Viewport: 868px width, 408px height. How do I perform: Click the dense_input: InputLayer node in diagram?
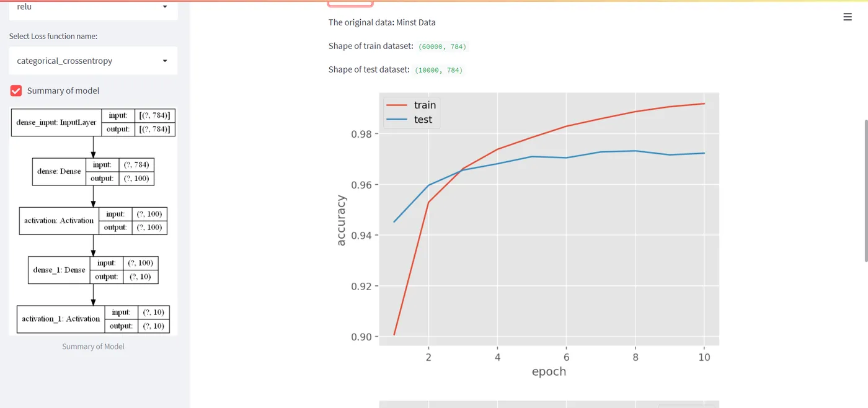[x=56, y=122]
